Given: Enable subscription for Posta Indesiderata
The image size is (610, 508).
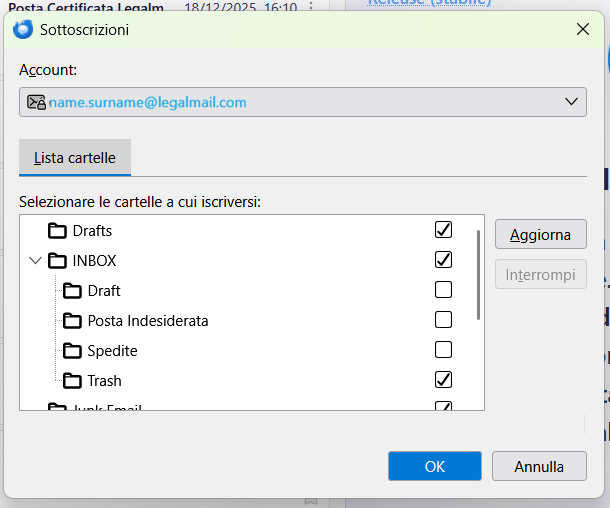Looking at the screenshot, I should coord(443,320).
